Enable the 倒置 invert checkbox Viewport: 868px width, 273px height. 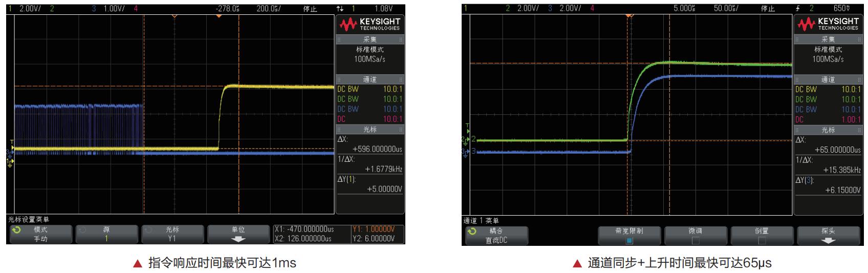point(762,240)
